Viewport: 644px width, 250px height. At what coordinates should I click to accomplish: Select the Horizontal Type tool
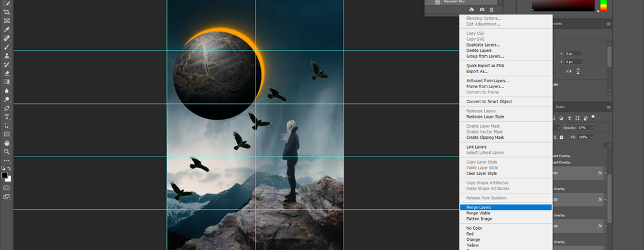pos(7,117)
